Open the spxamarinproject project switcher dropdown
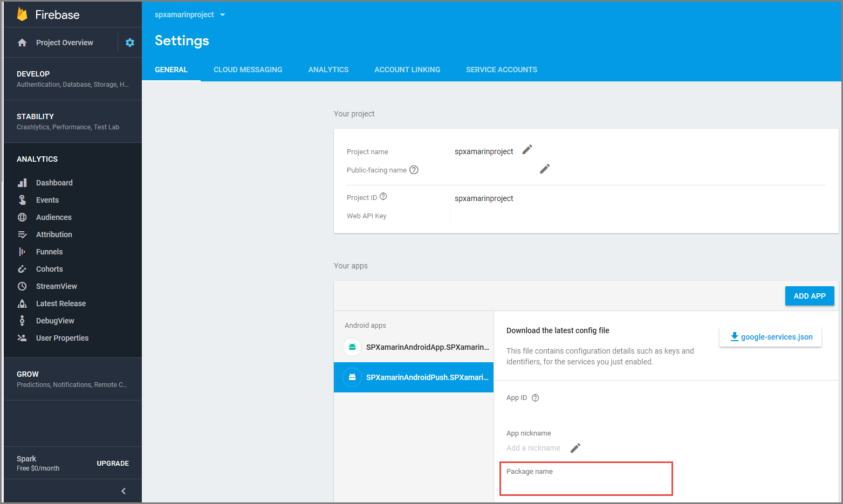 pyautogui.click(x=190, y=15)
